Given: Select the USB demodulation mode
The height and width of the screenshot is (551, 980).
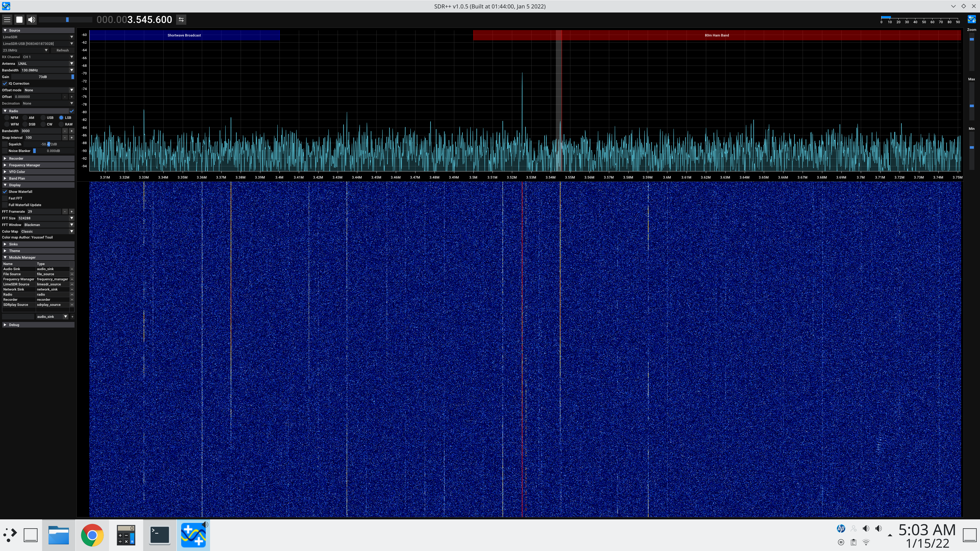Looking at the screenshot, I should [43, 118].
